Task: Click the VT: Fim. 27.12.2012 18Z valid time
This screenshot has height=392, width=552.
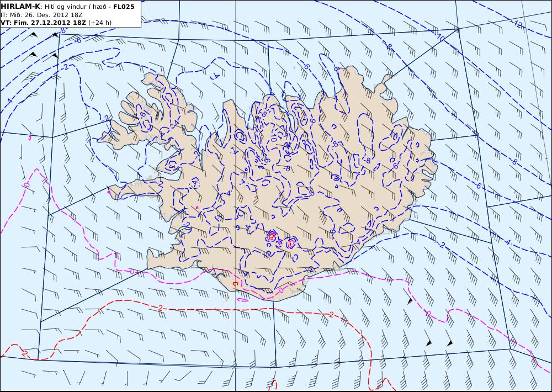Action: pos(43,23)
